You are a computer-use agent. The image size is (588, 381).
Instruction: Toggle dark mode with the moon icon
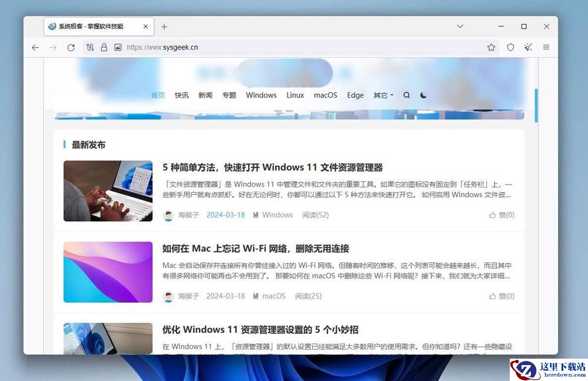click(423, 95)
